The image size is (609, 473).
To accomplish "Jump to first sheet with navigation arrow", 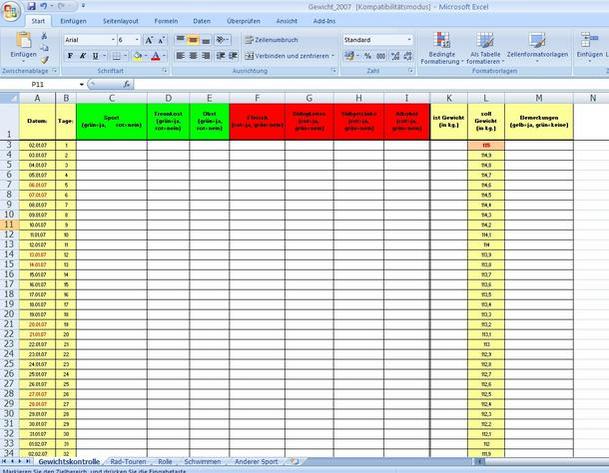I will click(4, 461).
